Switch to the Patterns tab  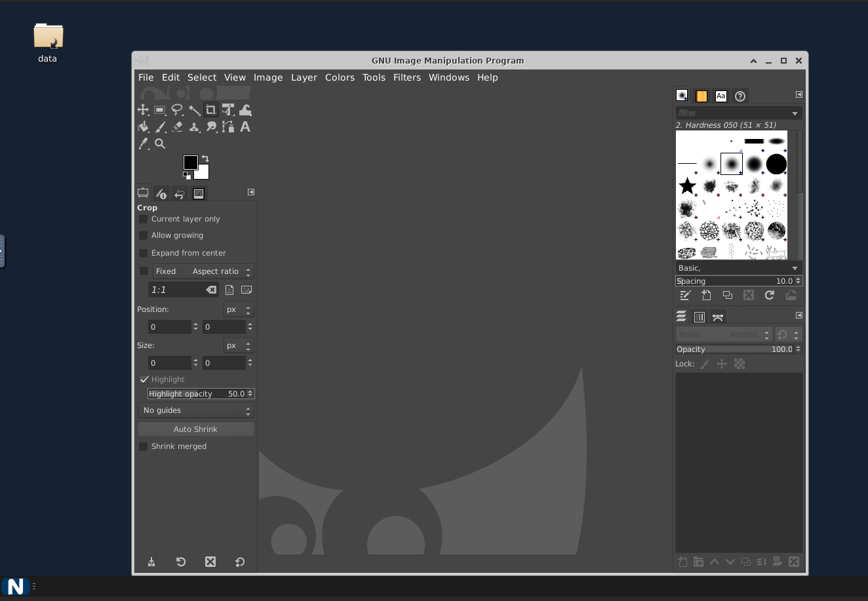(x=701, y=96)
